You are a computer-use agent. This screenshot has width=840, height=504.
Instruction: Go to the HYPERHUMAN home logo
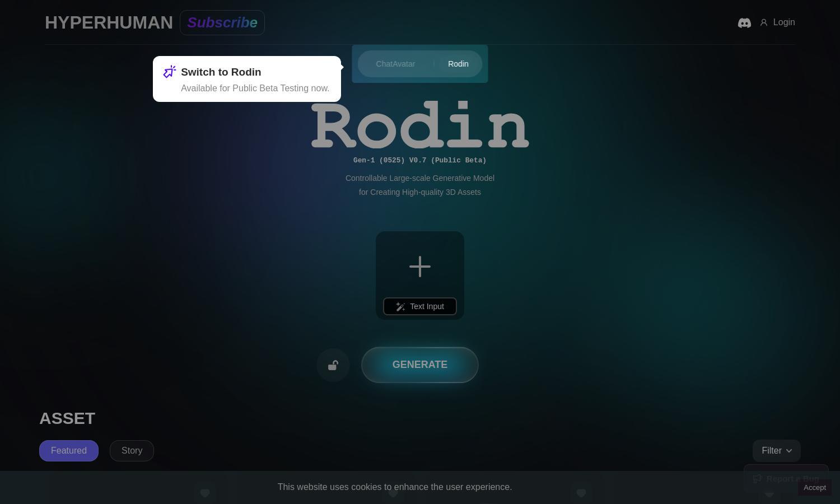coord(109,23)
